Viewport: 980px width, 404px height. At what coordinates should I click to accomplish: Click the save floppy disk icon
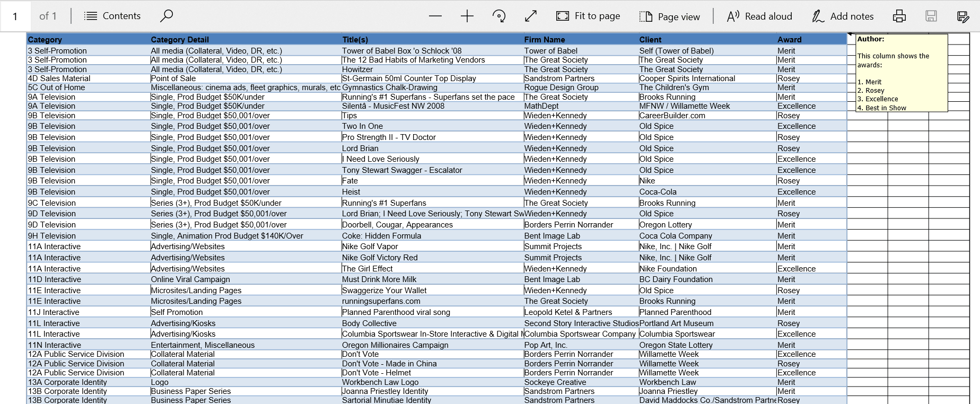click(x=931, y=16)
